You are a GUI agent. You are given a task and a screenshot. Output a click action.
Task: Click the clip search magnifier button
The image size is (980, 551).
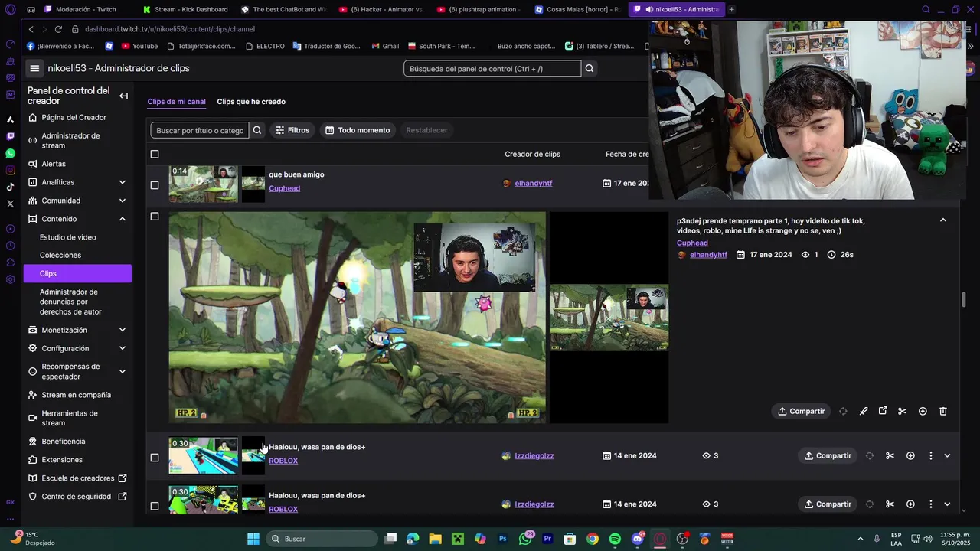[257, 130]
